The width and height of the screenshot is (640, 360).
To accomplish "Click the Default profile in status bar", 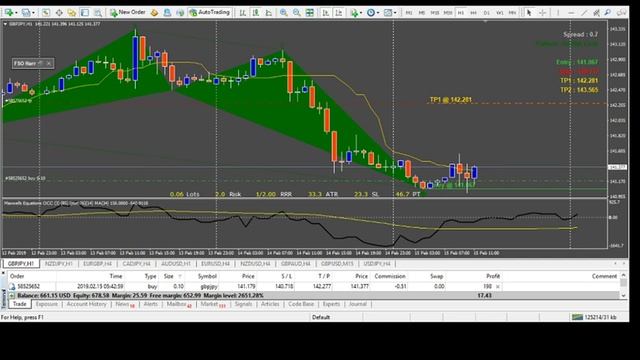I will pos(321,317).
